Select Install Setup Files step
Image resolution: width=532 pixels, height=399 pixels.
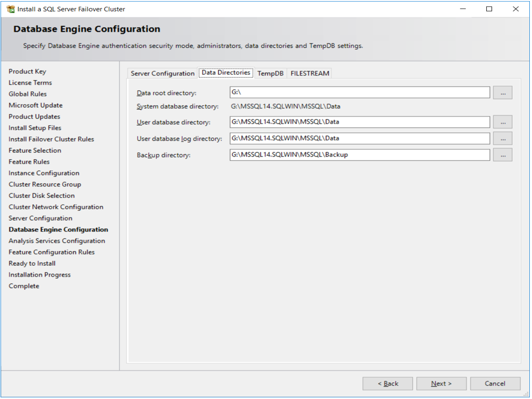click(35, 127)
